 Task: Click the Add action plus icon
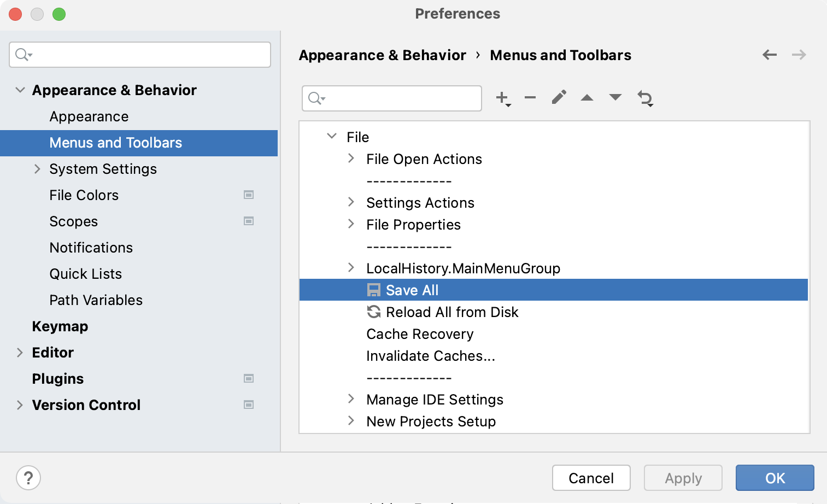[501, 98]
